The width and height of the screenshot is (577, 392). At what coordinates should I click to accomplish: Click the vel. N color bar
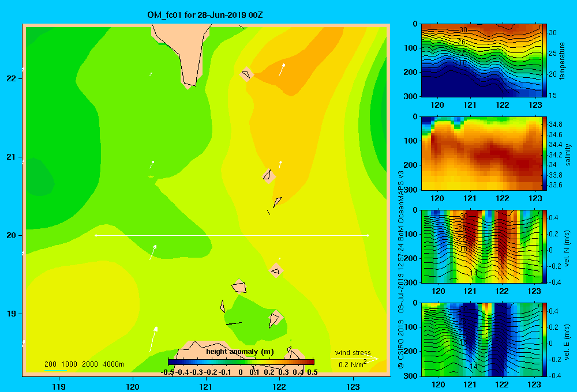pos(545,247)
